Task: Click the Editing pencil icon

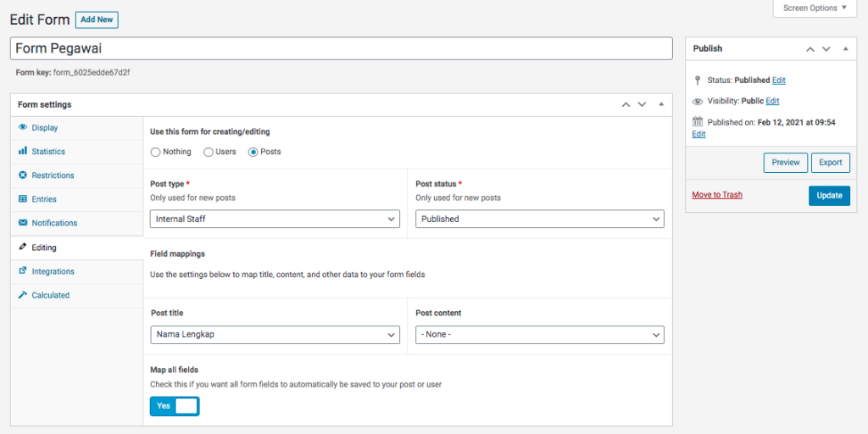Action: point(23,248)
